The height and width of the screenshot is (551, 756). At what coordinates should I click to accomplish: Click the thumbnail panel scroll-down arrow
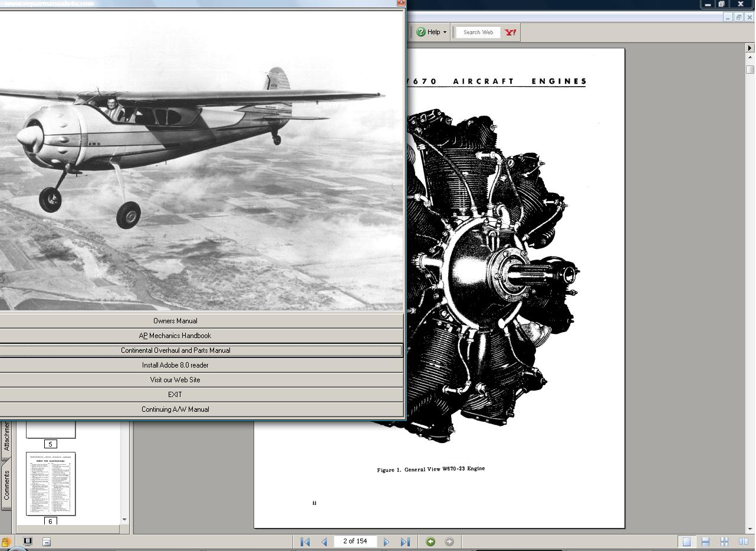click(x=123, y=519)
